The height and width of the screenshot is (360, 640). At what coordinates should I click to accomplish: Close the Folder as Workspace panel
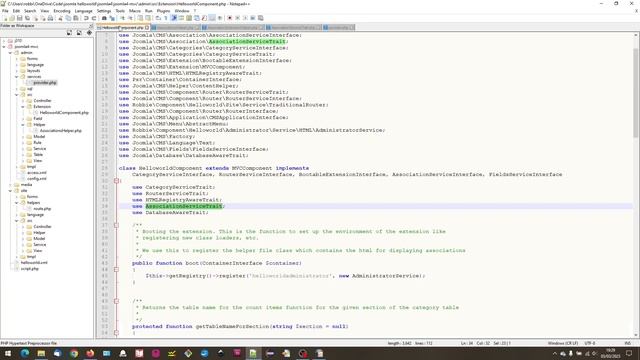tap(91, 26)
